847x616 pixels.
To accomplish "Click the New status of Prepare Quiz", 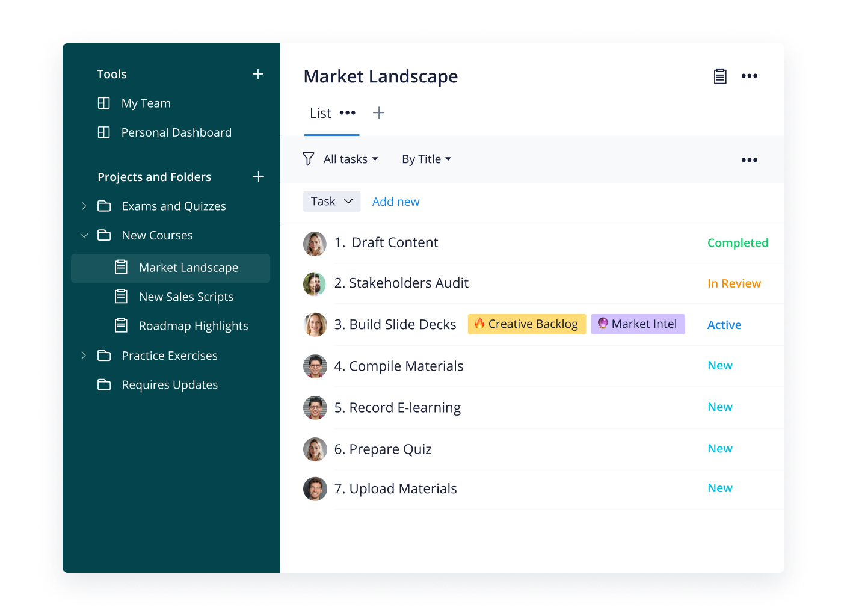I will (x=720, y=448).
